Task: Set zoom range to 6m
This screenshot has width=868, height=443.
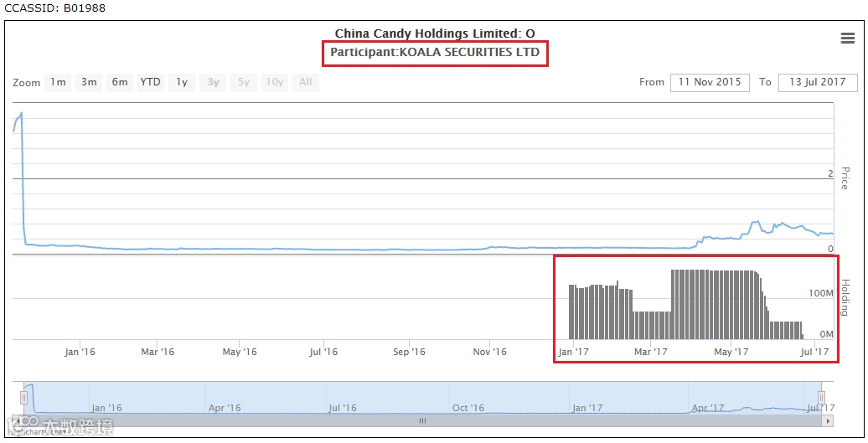Action: (x=120, y=82)
